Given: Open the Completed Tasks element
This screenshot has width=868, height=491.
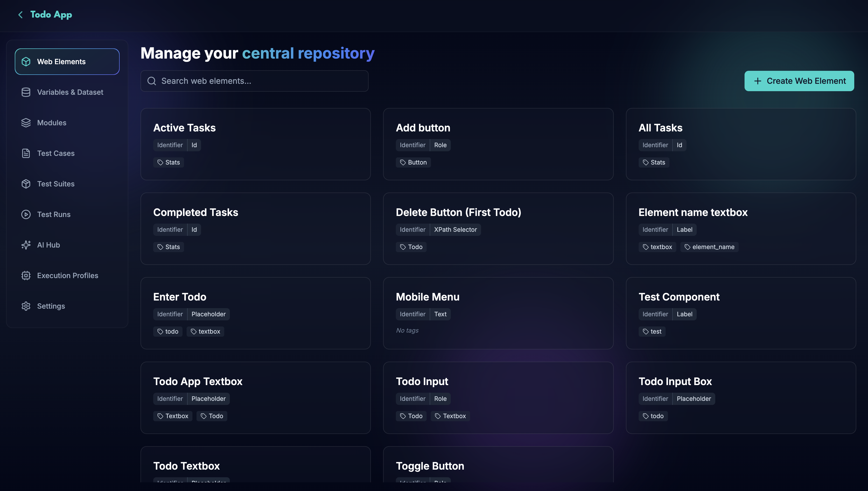Looking at the screenshot, I should click(x=255, y=229).
